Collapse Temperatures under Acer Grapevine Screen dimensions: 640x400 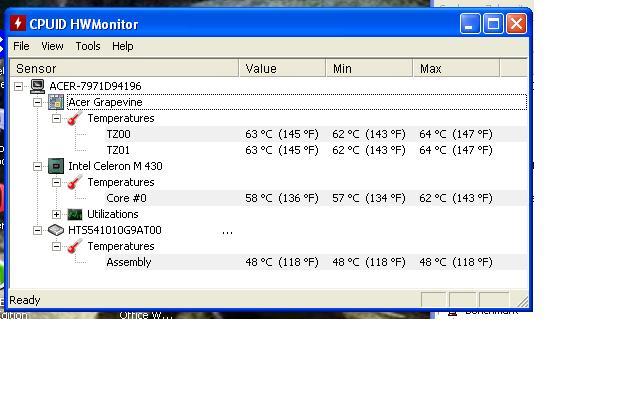56,118
